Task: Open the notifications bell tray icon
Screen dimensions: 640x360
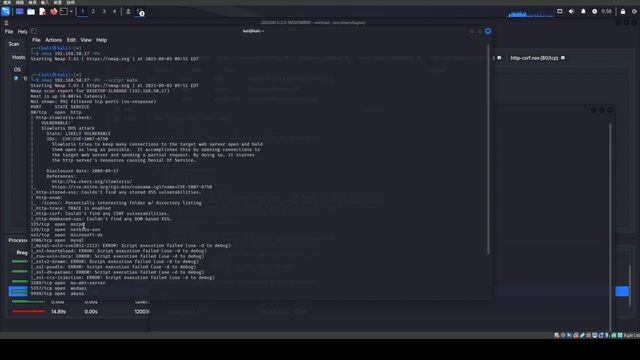Action: (583, 11)
